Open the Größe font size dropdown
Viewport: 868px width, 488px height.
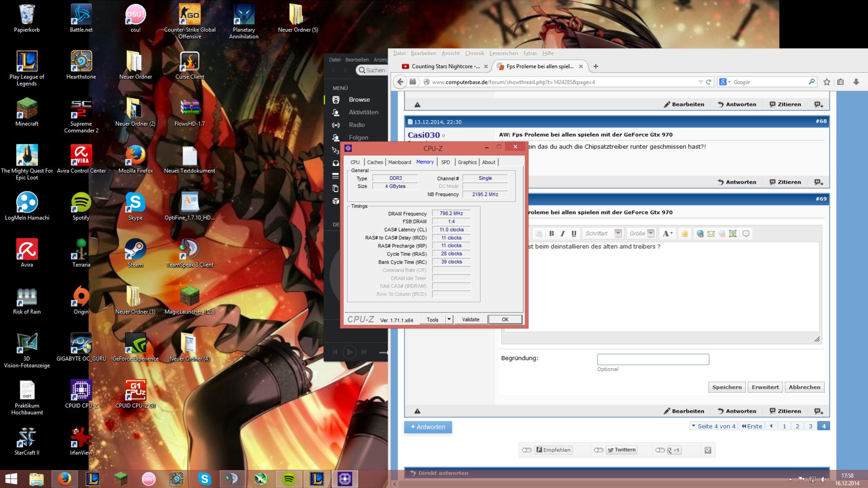click(x=641, y=233)
